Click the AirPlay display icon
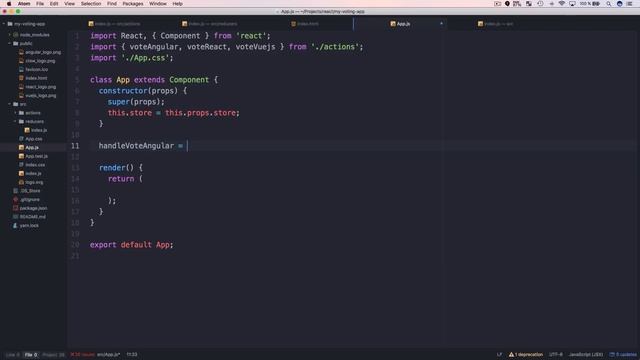This screenshot has height=360, width=640. click(572, 4)
